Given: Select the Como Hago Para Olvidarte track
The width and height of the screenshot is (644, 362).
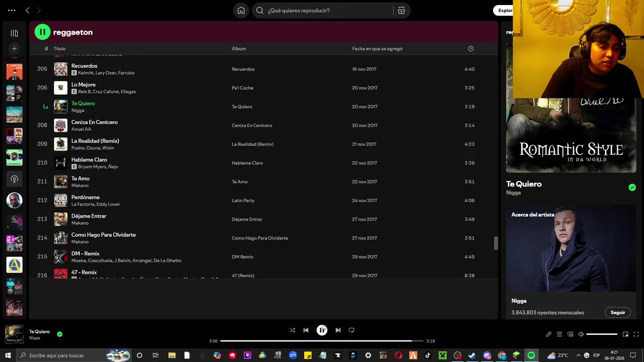Looking at the screenshot, I should [x=263, y=238].
